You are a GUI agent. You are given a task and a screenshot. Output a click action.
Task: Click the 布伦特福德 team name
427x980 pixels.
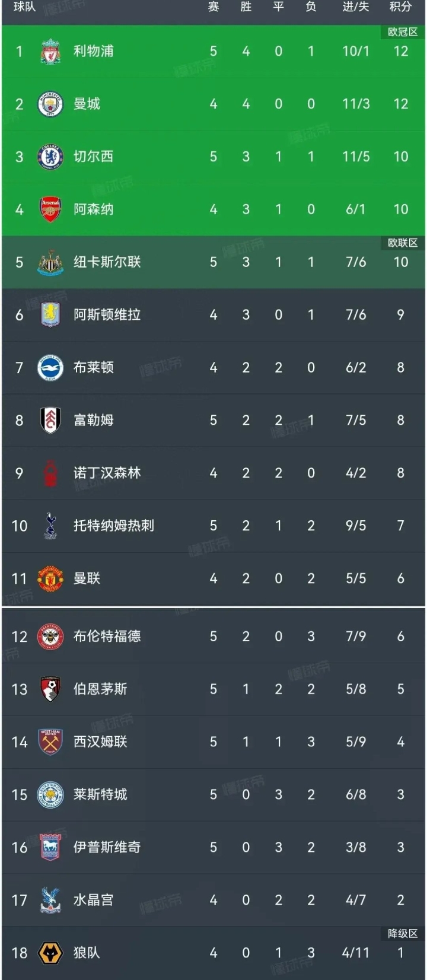tap(107, 637)
